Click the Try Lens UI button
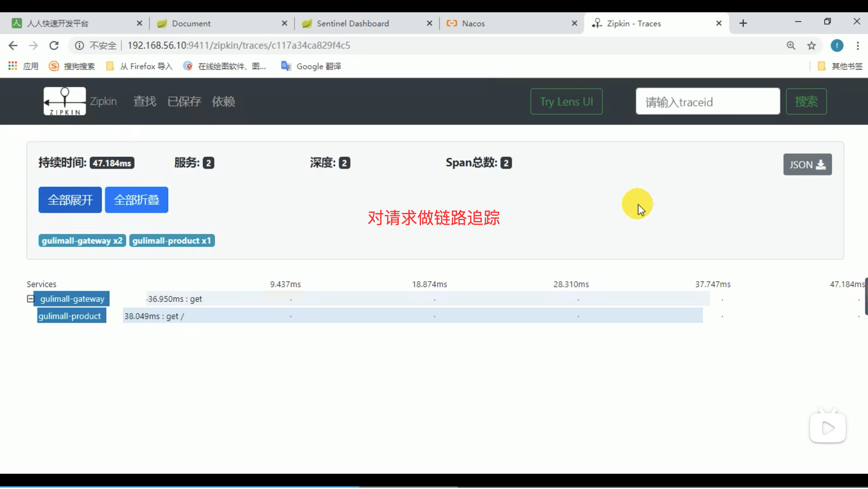The image size is (868, 489). click(566, 102)
